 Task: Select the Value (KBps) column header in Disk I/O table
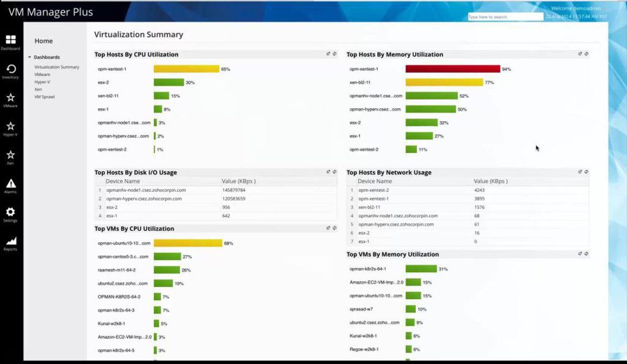point(239,182)
